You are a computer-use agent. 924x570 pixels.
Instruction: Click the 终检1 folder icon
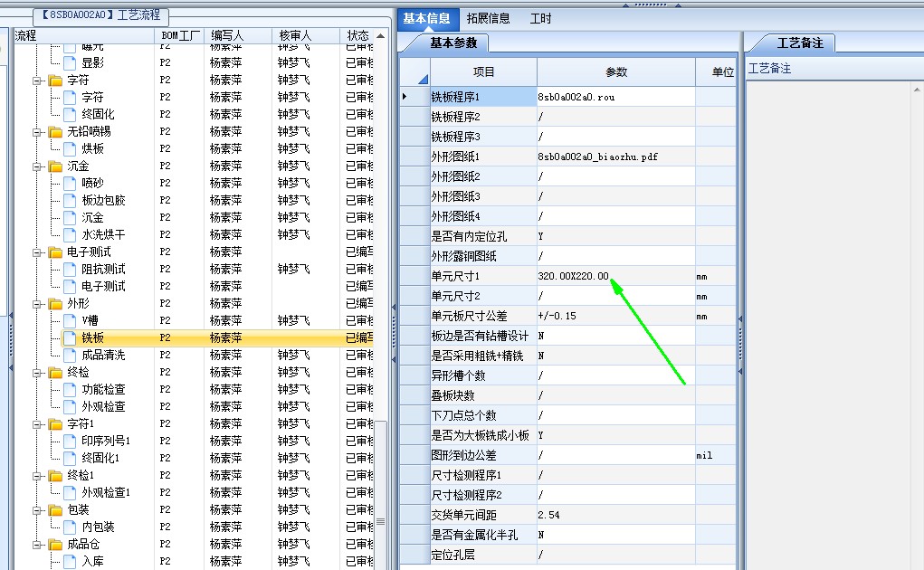[x=55, y=476]
